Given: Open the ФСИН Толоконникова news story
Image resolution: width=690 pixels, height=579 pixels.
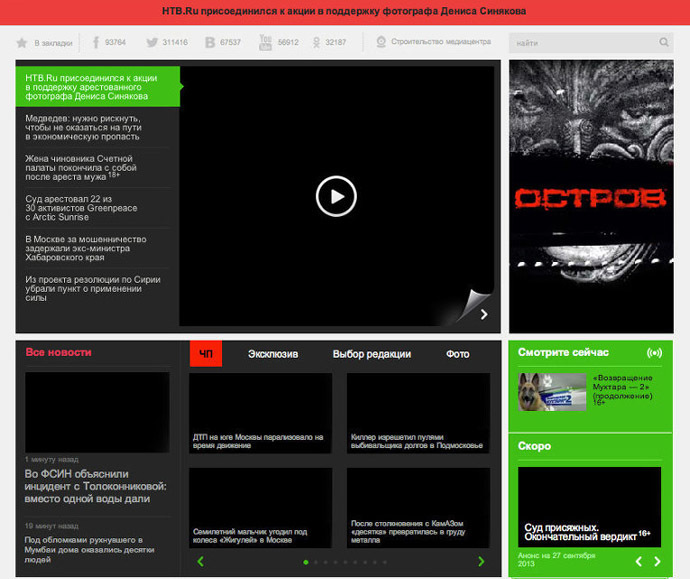Looking at the screenshot, I should click(x=95, y=486).
